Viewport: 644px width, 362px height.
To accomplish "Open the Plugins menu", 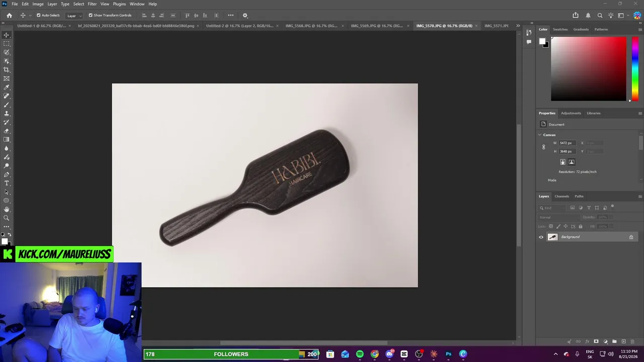I will click(119, 4).
